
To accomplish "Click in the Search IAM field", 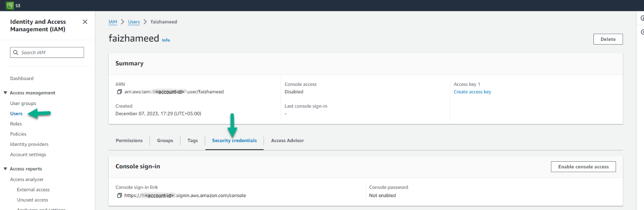I will (x=50, y=52).
